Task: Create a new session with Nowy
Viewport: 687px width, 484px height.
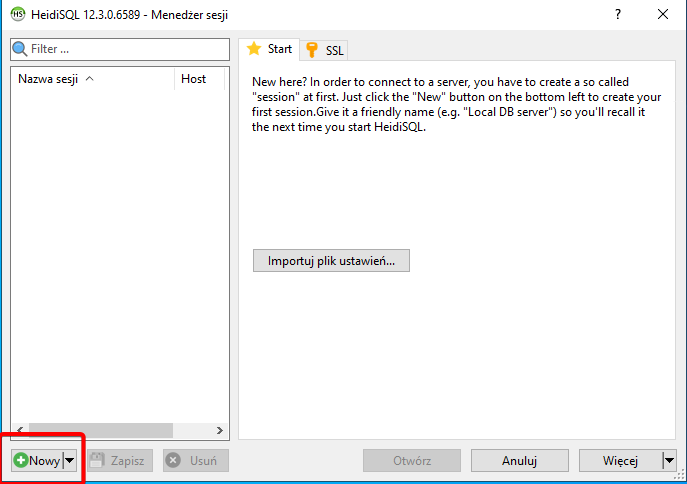Action: point(37,461)
